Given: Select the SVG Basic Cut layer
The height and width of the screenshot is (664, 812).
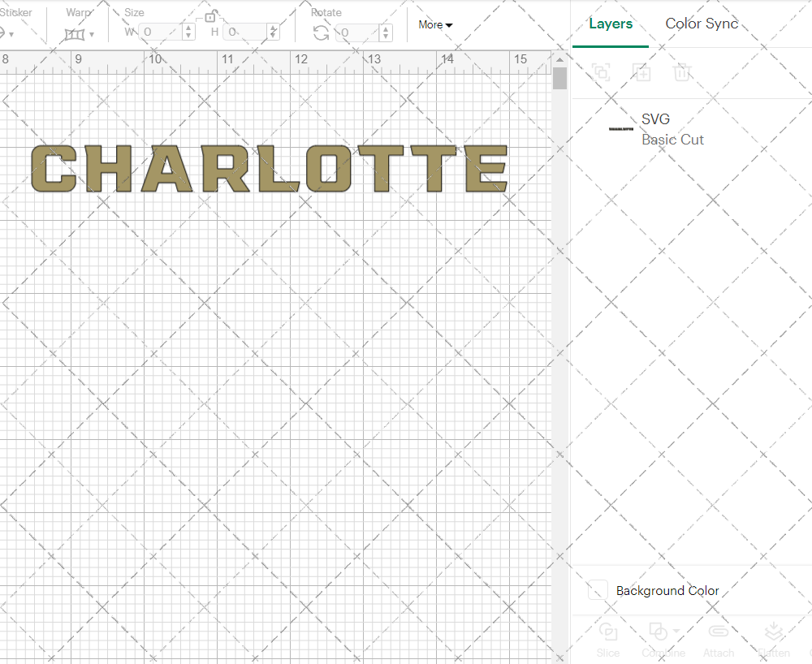Looking at the screenshot, I should pyautogui.click(x=692, y=129).
